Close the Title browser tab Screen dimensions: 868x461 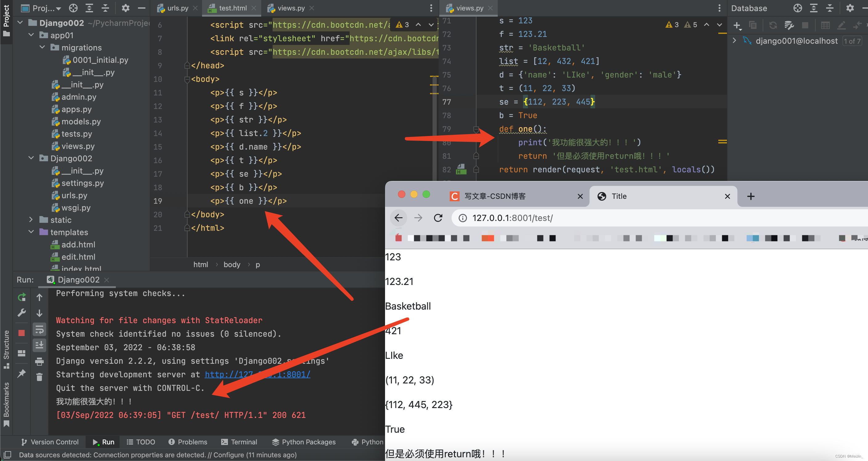(728, 196)
